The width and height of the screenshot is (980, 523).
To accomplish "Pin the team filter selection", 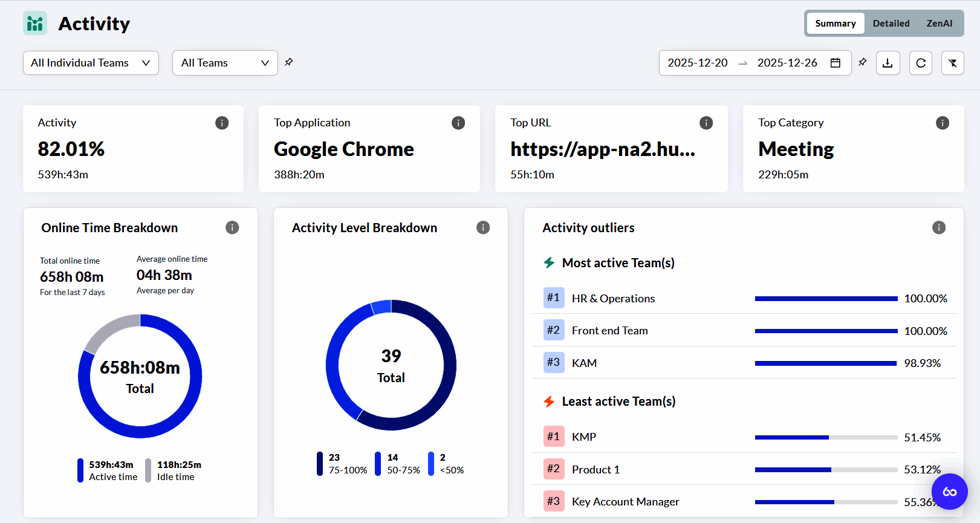I will [x=289, y=62].
